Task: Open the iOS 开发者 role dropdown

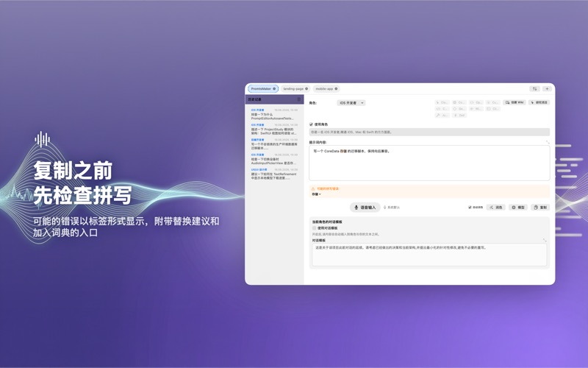Action: [351, 103]
